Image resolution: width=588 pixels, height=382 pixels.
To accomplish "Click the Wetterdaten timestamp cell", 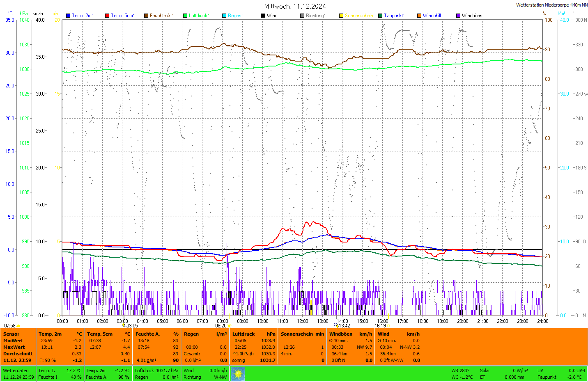I will (x=18, y=374).
